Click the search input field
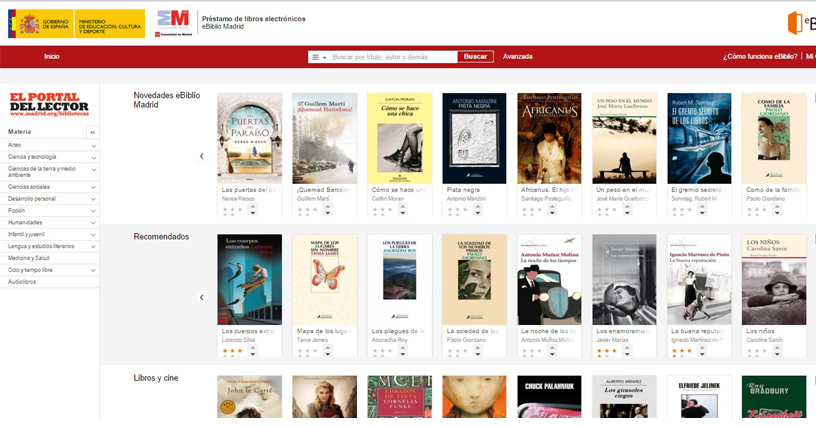 (x=393, y=57)
